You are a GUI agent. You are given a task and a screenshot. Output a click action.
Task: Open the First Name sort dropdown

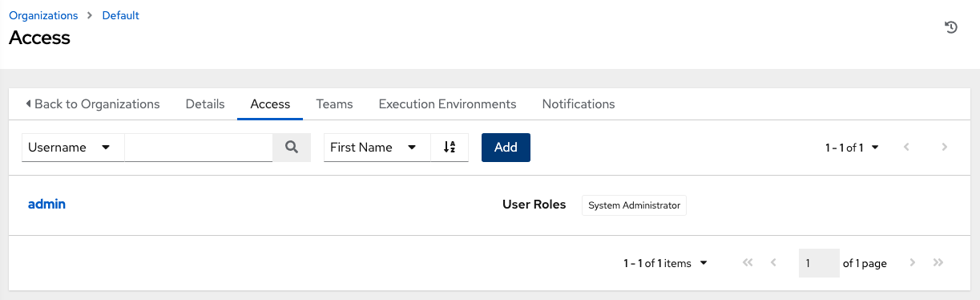coord(377,148)
